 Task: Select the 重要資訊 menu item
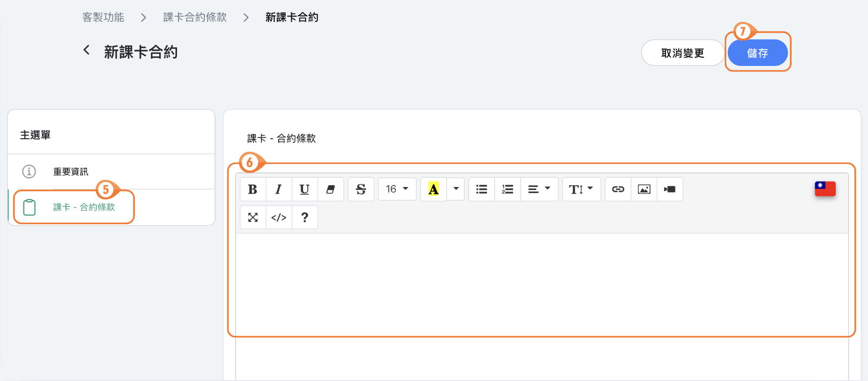pyautogui.click(x=71, y=172)
